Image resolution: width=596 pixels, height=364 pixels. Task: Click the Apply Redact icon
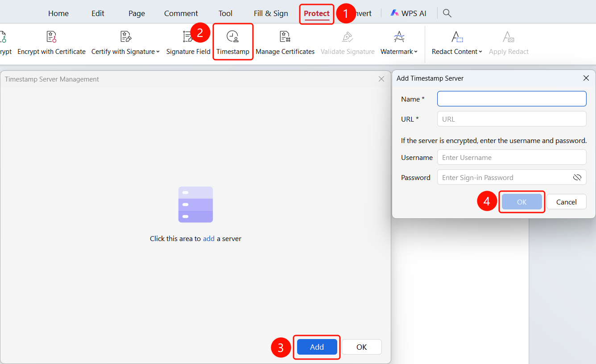click(x=509, y=37)
